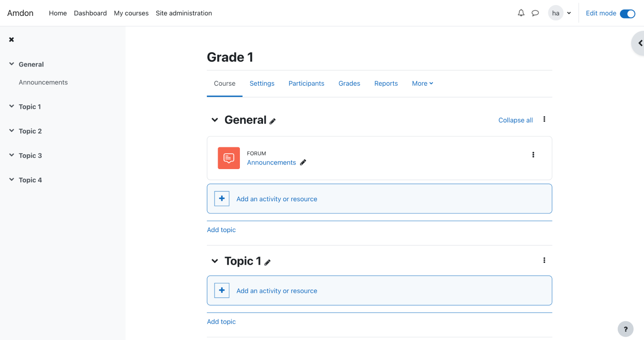This screenshot has height=340, width=644.
Task: Edit General section name pencil icon
Action: pos(273,121)
